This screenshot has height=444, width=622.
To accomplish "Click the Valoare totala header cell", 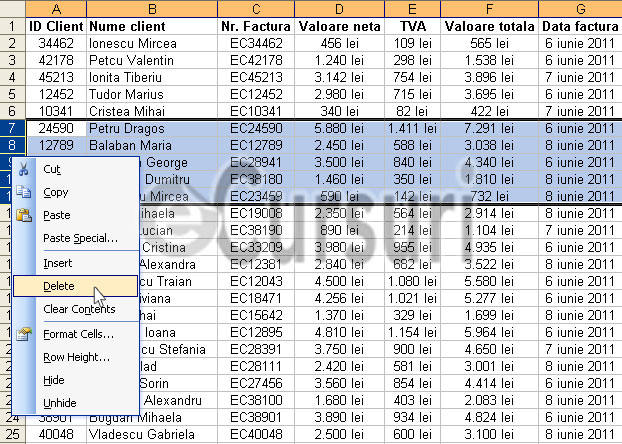I will [490, 26].
